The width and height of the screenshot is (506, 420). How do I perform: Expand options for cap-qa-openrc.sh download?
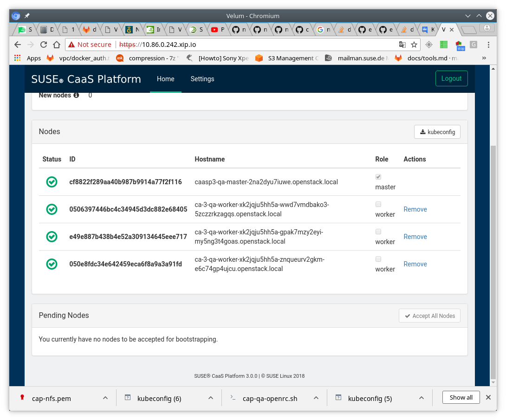(316, 398)
